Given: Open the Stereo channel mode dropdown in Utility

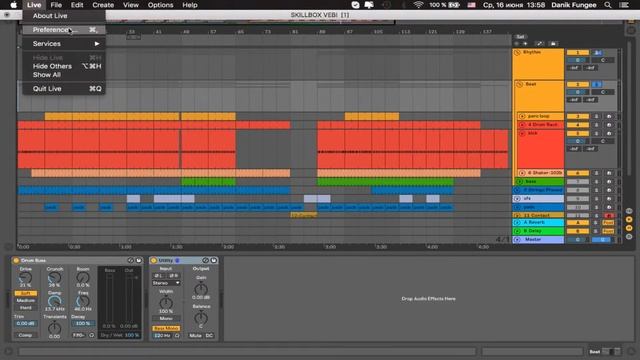Looking at the screenshot, I should [166, 283].
